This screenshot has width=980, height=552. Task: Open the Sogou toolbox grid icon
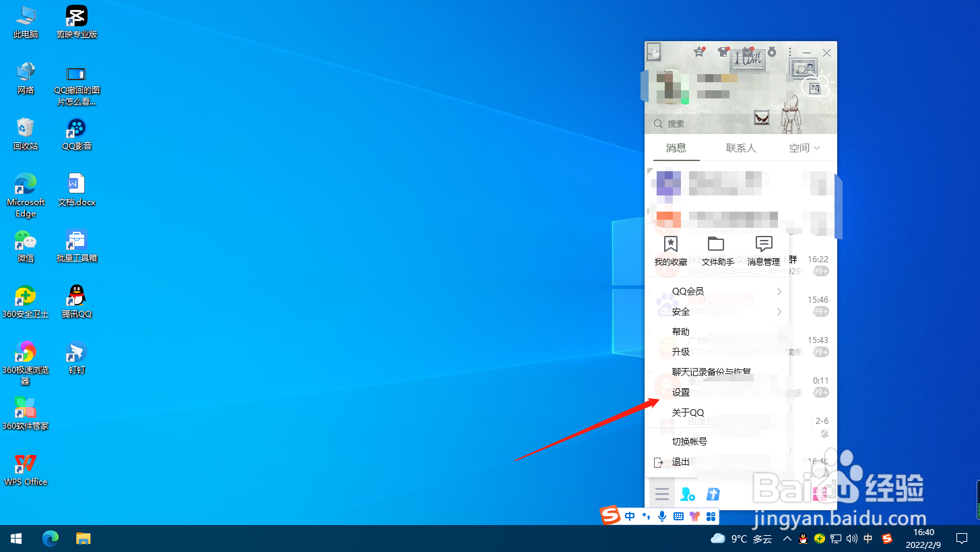(x=710, y=517)
